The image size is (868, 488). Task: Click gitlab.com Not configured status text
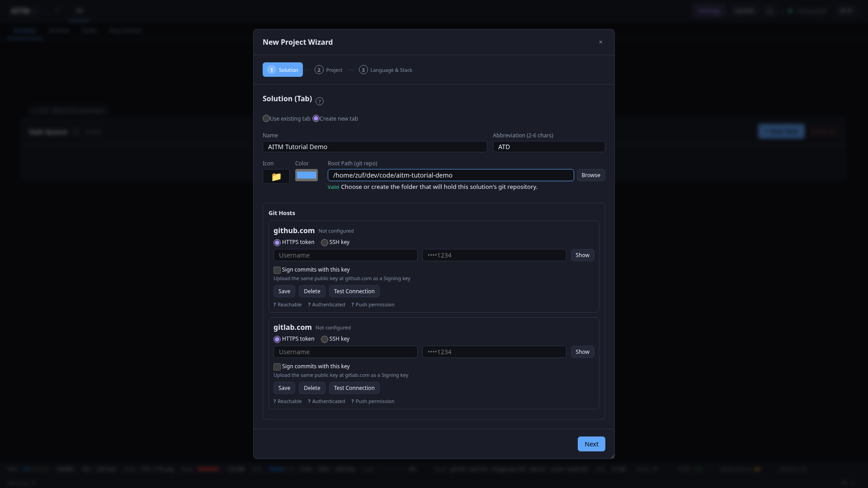pos(333,328)
